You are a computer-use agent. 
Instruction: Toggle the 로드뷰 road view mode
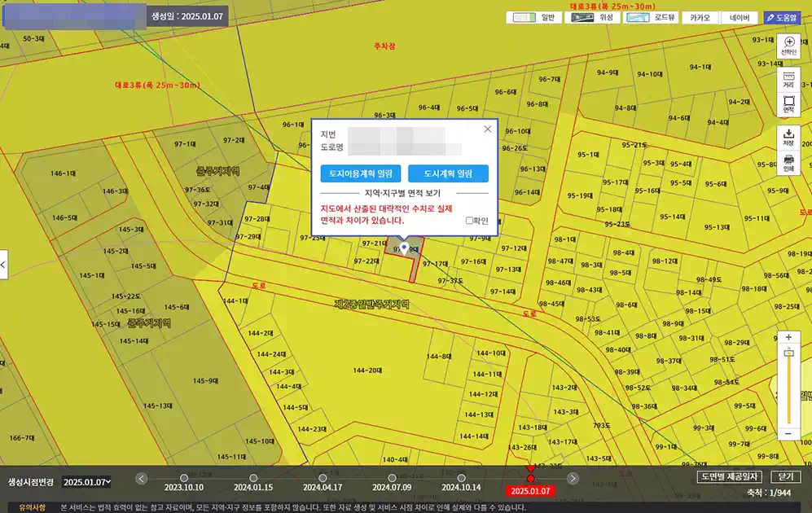click(652, 17)
